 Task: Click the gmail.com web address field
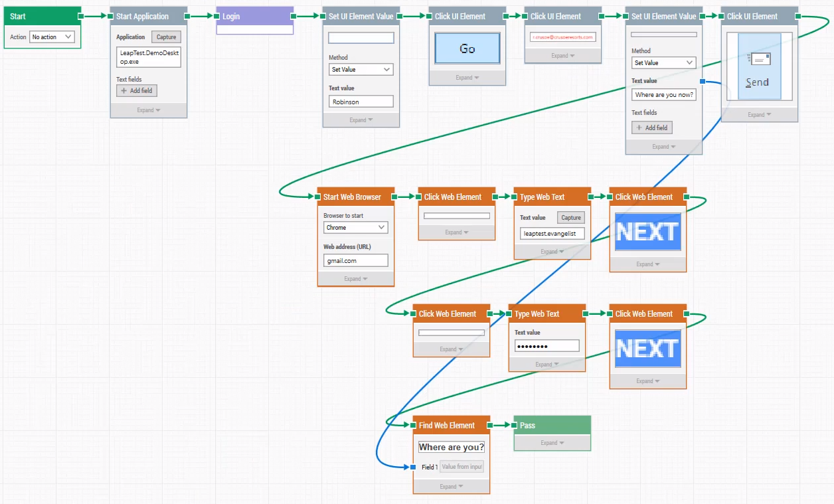(356, 261)
